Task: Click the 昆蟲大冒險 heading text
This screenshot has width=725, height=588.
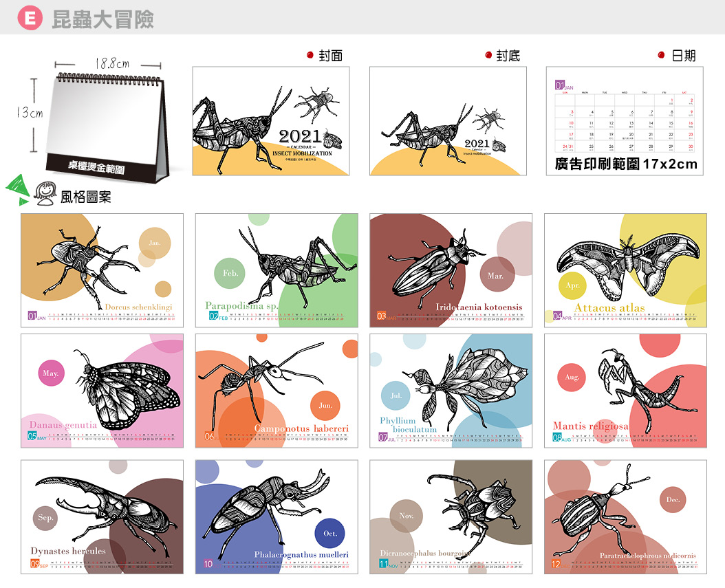Action: 102,19
